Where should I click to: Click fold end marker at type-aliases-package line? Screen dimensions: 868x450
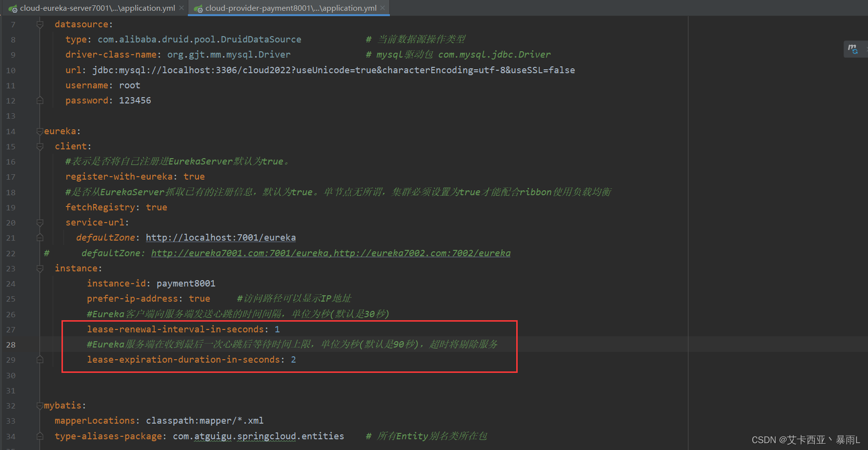pos(40,436)
